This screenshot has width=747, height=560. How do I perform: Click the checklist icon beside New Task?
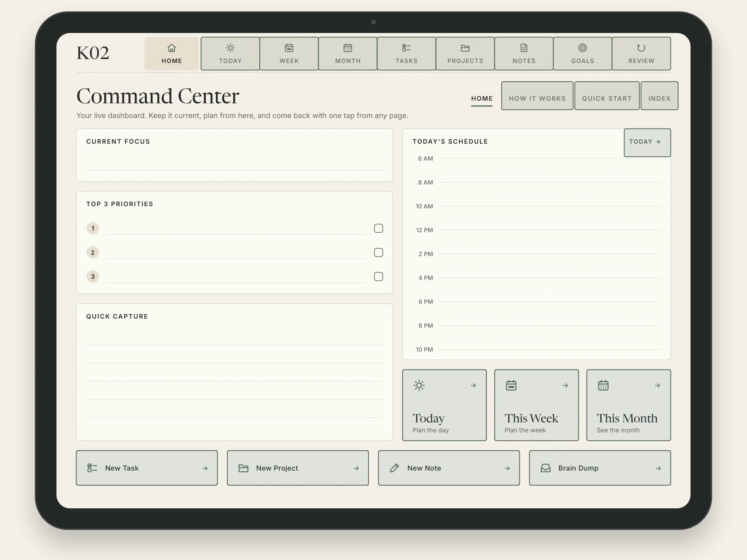(x=93, y=468)
